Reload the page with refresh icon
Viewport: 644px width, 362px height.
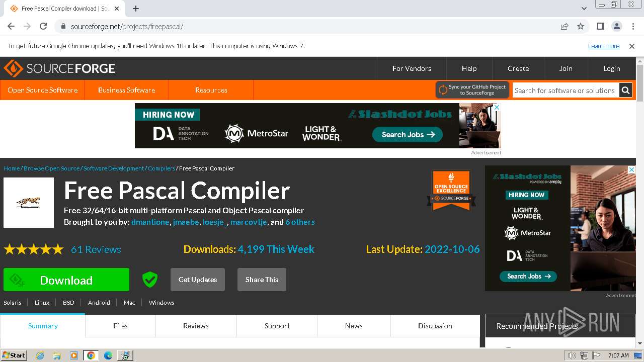tap(43, 26)
